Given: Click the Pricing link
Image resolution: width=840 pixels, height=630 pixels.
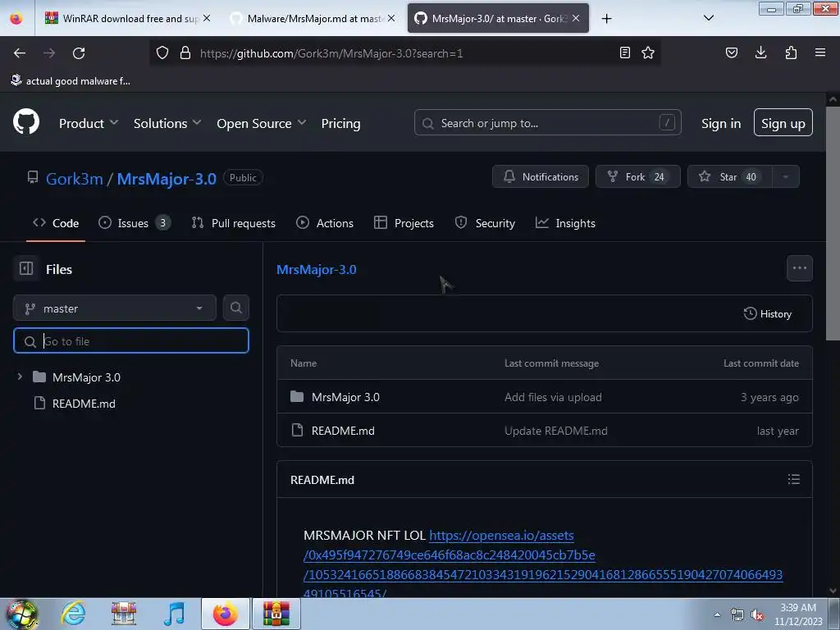Looking at the screenshot, I should (340, 123).
